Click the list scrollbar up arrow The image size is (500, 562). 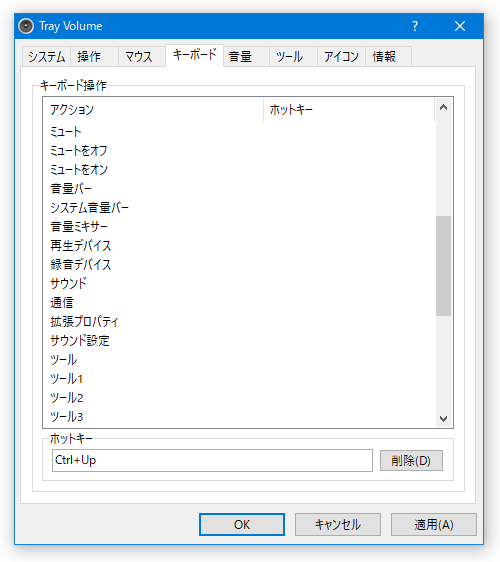click(443, 107)
